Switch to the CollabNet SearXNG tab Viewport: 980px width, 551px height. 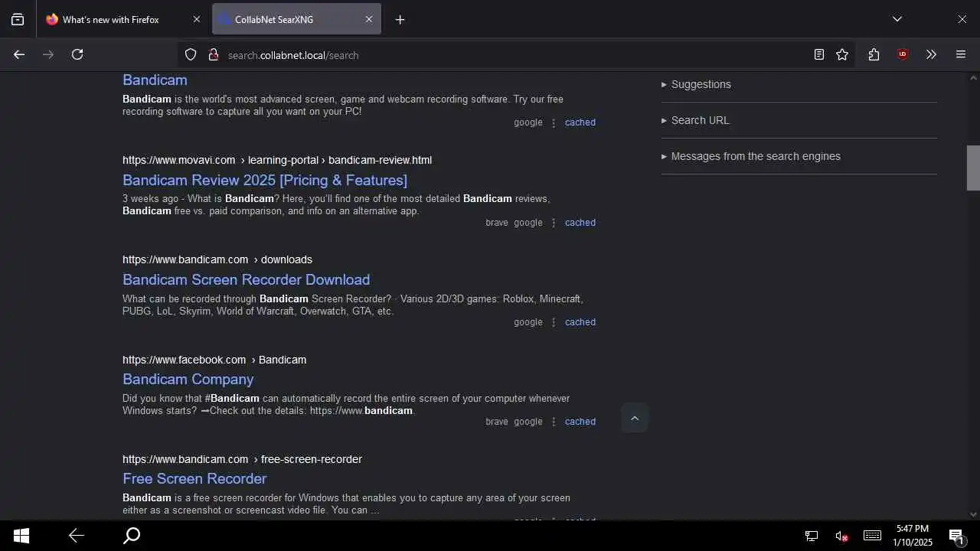[296, 20]
